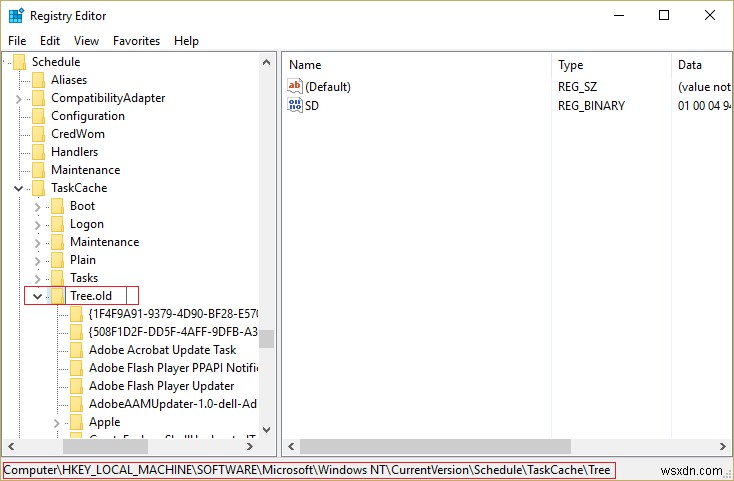Select the (Default) value name
The image size is (734, 481).
click(x=328, y=87)
